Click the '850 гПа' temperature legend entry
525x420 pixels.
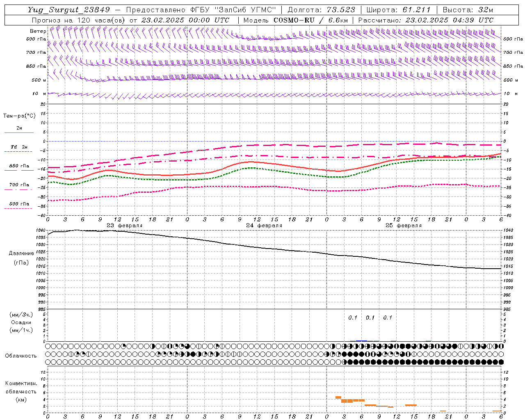(x=19, y=166)
